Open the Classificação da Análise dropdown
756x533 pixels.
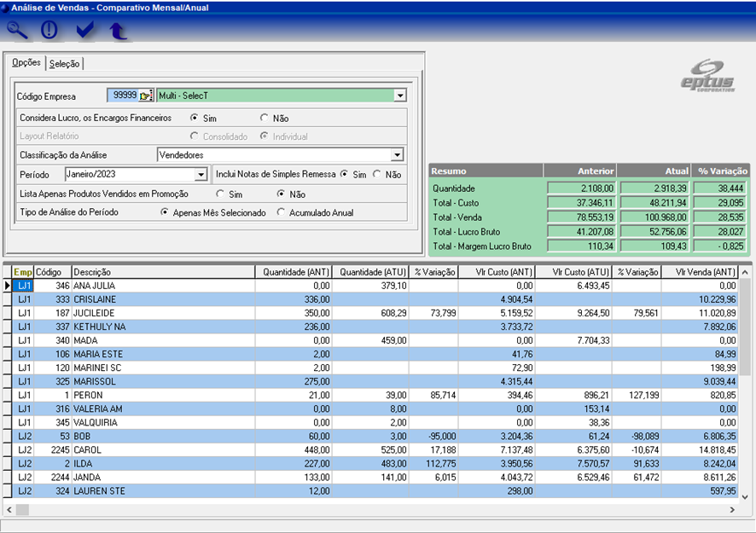397,154
